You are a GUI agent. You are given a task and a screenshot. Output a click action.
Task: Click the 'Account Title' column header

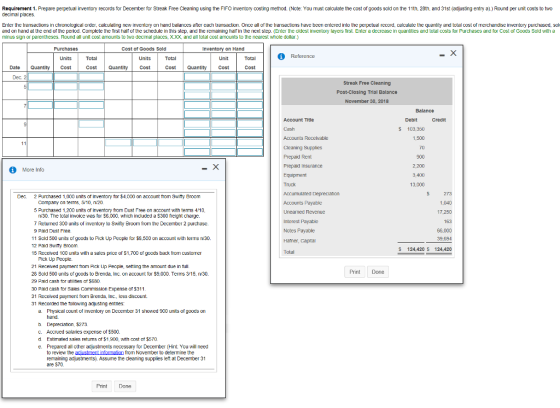point(299,120)
